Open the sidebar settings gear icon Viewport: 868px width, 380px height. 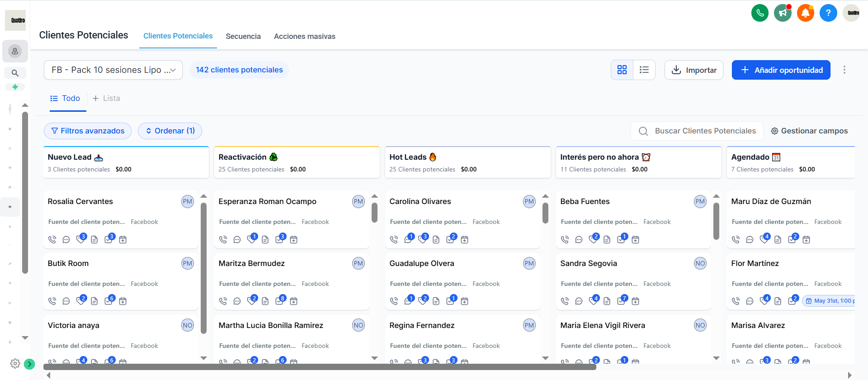click(15, 364)
